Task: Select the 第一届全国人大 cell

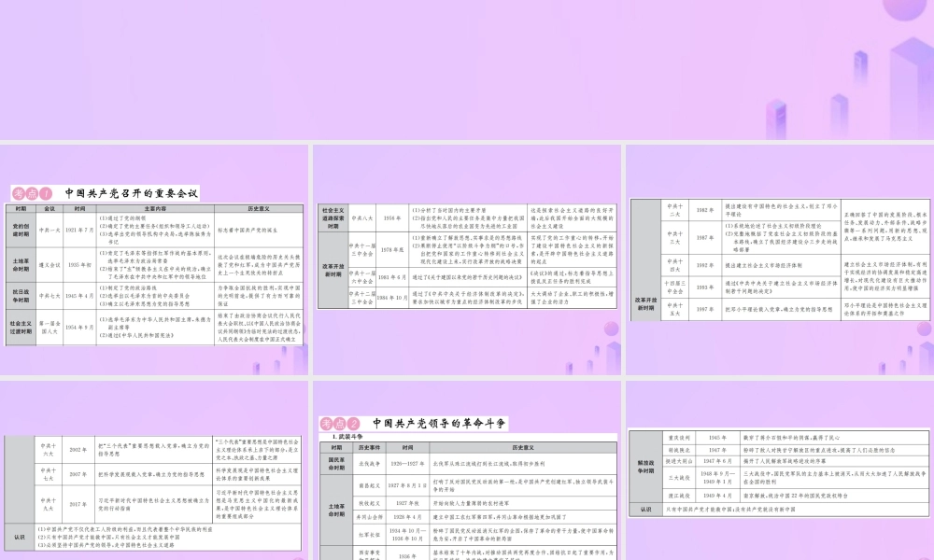Action: click(x=50, y=329)
